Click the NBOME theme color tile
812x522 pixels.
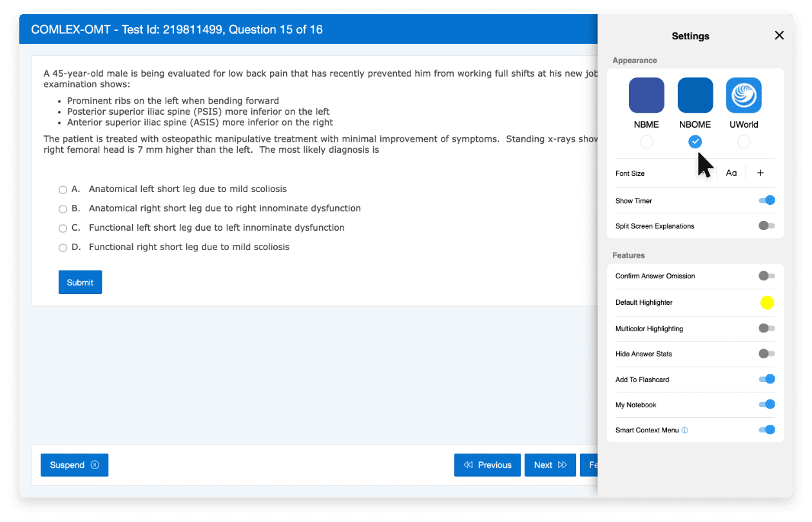click(695, 95)
